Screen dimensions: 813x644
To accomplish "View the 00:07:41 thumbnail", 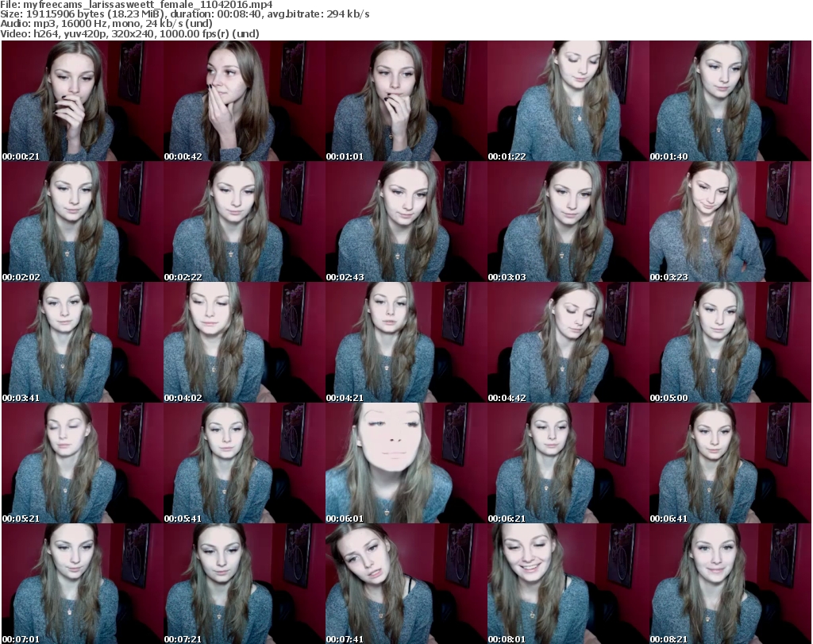I will [x=406, y=584].
